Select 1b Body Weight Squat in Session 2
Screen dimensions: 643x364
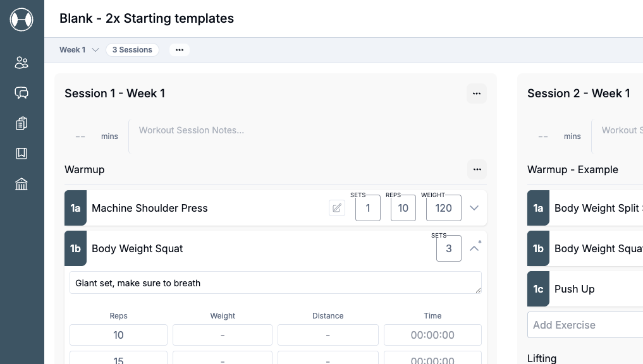coord(585,248)
